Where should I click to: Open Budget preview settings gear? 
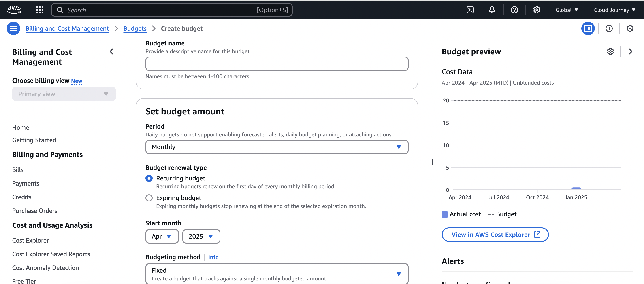tap(610, 51)
